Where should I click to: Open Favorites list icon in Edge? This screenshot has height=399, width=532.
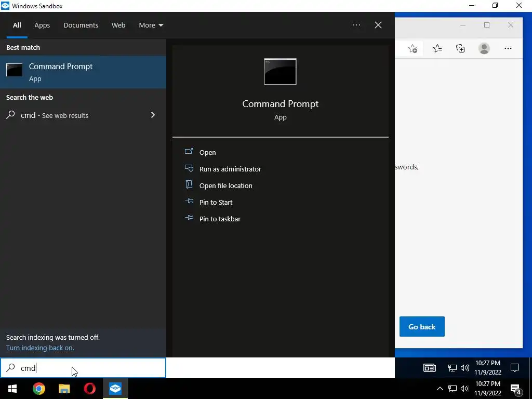[x=437, y=48]
